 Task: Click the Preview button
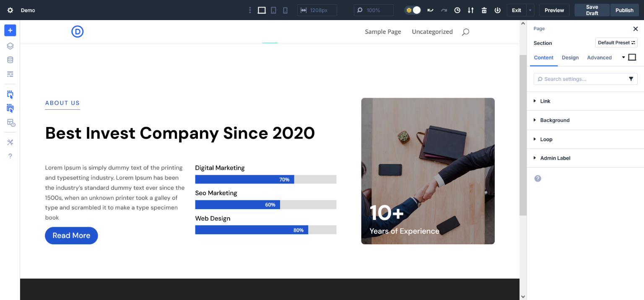(554, 10)
